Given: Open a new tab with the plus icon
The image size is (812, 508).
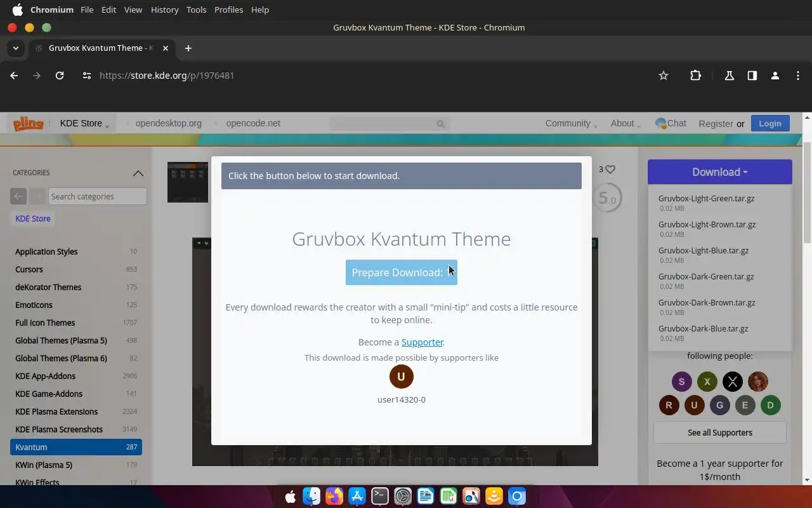Looking at the screenshot, I should click(188, 48).
